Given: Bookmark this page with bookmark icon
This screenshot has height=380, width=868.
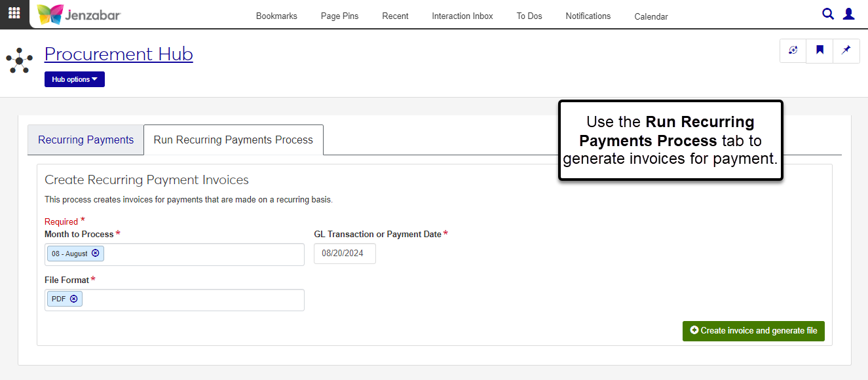Looking at the screenshot, I should coord(820,50).
